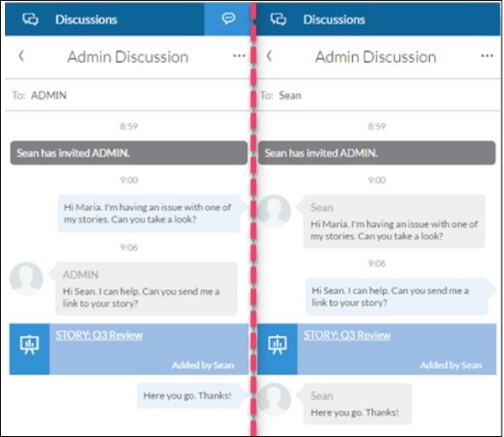The height and width of the screenshot is (437, 504).
Task: Click Sean's avatar beside 'Here you go' message
Action: click(x=274, y=400)
